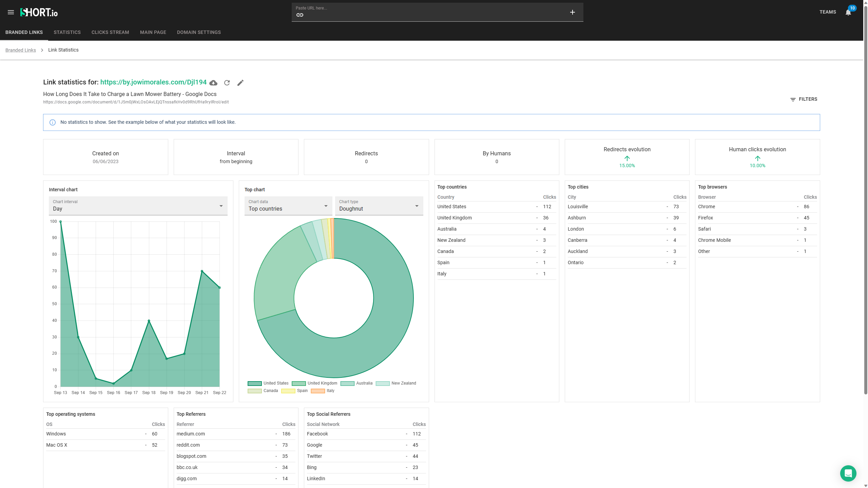Screen dimensions: 868x488
Task: Click the Spain yellow legend swatch
Action: (288, 391)
